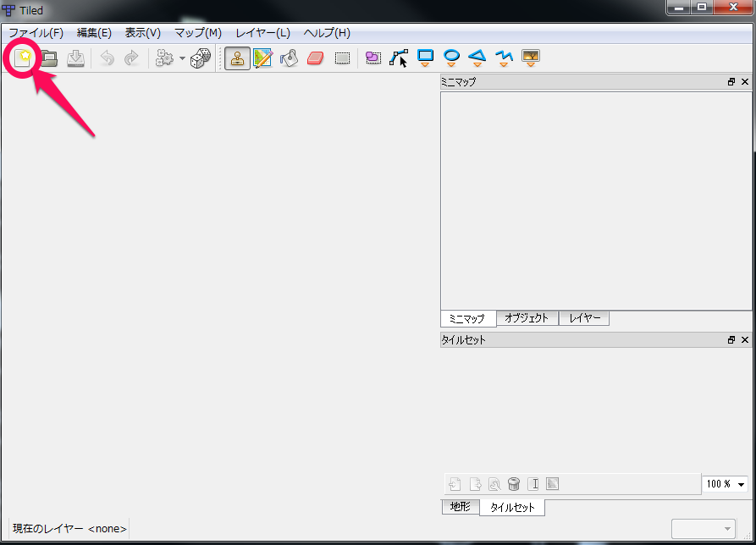
Task: Select the Bucket Fill tool
Action: (289, 58)
